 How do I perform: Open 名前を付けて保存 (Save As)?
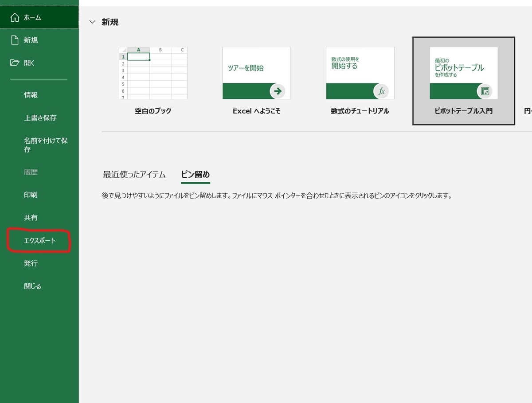pos(42,145)
